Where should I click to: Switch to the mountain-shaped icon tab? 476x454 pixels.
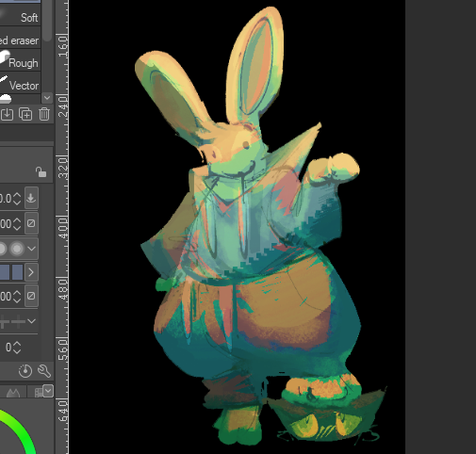(x=13, y=393)
